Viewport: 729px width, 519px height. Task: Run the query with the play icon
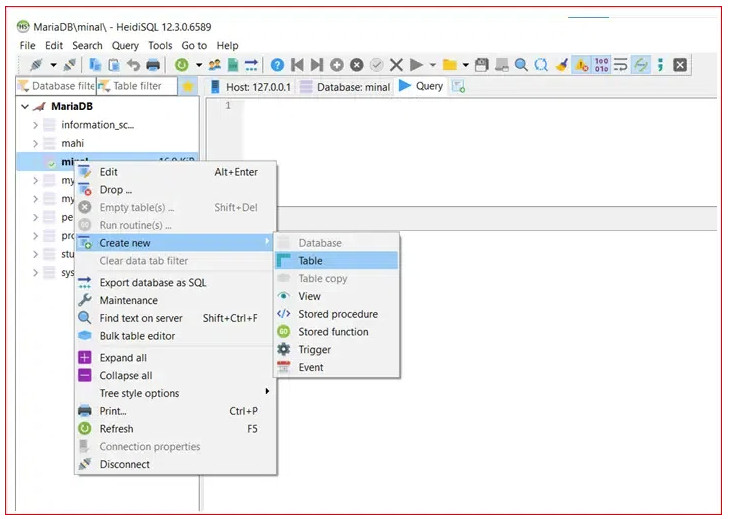pos(416,65)
